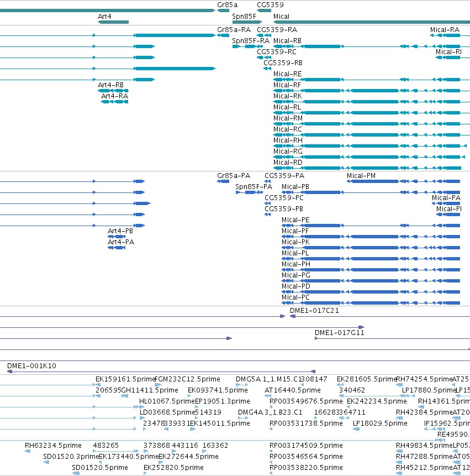This screenshot has width=470, height=476.
Task: Select the Art4-PA protein label
Action: 121,242
